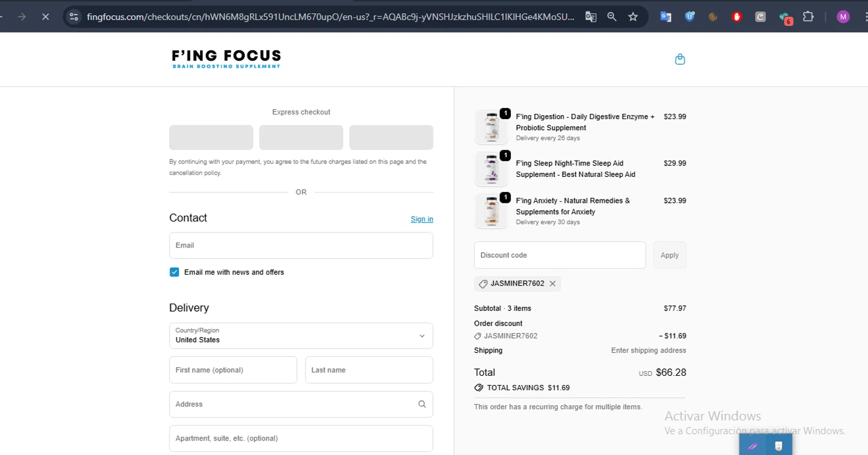Viewport: 868px width, 455px height.
Task: Click the address search magnifier icon
Action: (422, 404)
